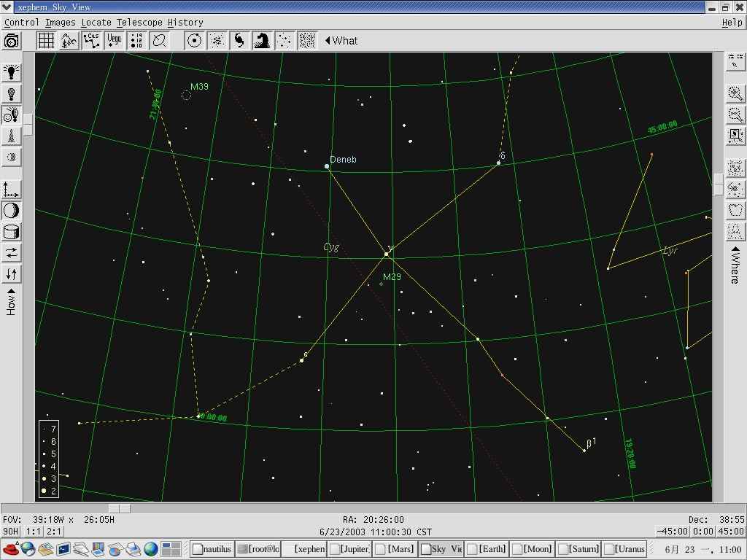Click the left-right flip arrows icon
The image size is (747, 560).
click(x=12, y=253)
